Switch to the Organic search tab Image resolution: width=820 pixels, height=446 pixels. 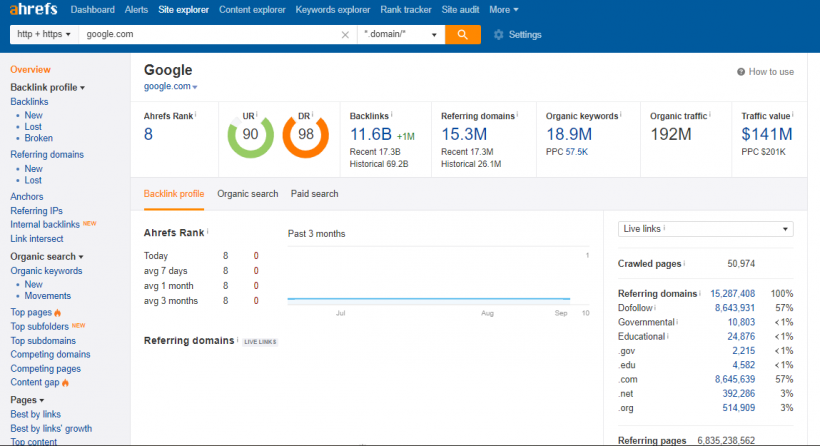(x=248, y=194)
